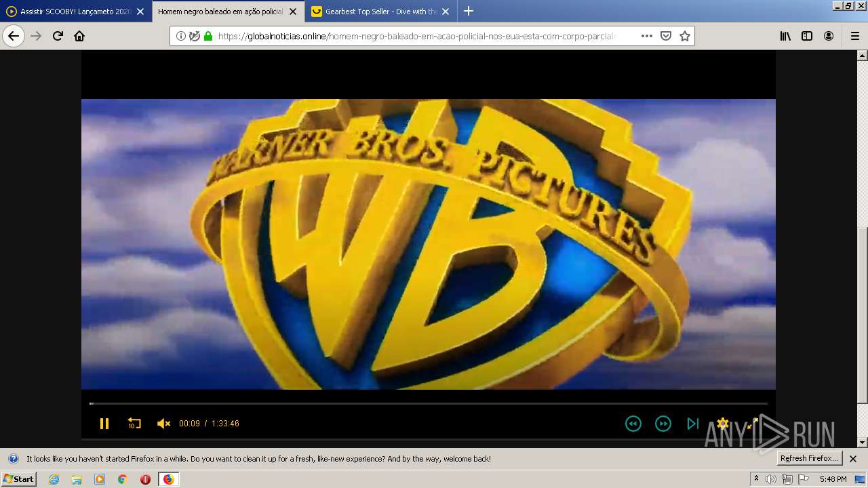Click the Warner Bros video frame

[x=429, y=244]
